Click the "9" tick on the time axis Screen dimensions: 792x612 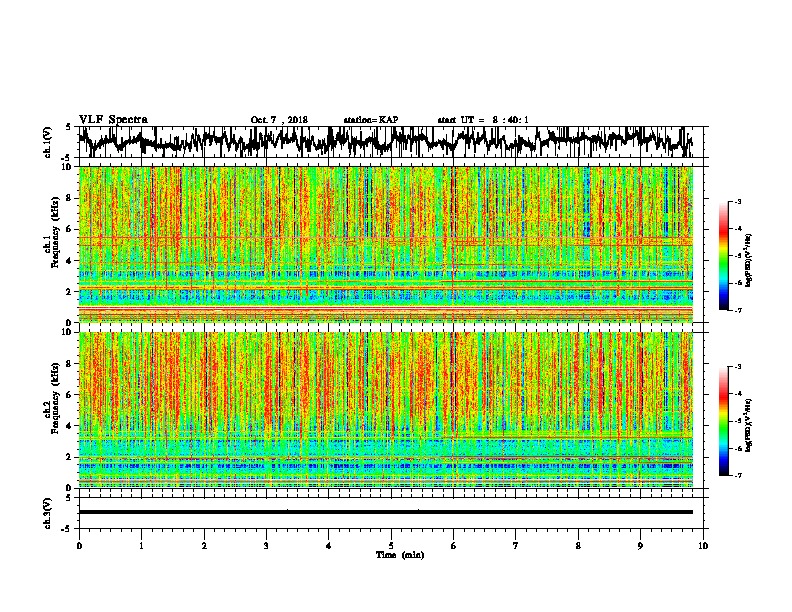(x=640, y=546)
